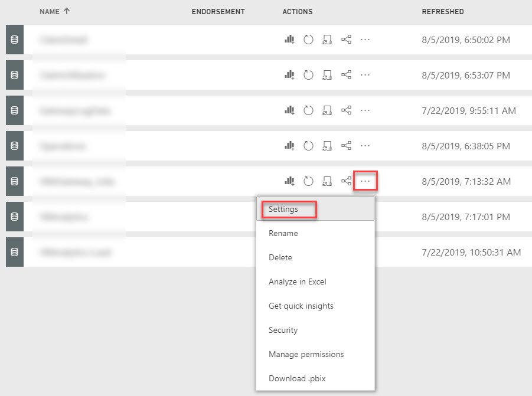Schedule refresh for dataset refreshed 7:13:32 AM

327,181
